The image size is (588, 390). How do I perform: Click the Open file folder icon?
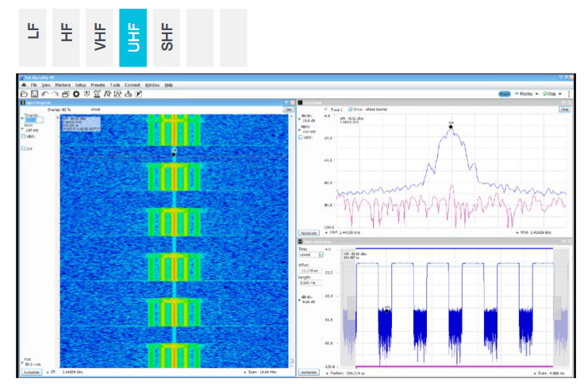24,94
